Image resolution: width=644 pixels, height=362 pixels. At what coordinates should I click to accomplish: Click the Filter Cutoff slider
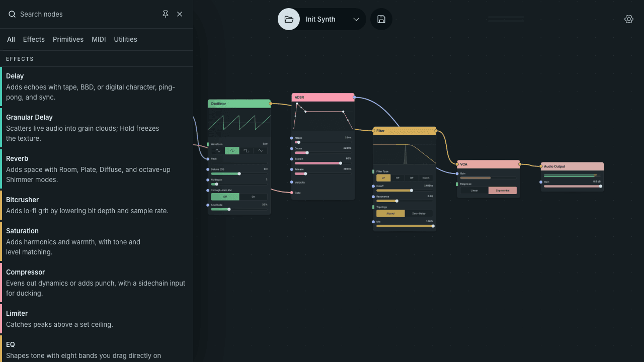pos(405,190)
